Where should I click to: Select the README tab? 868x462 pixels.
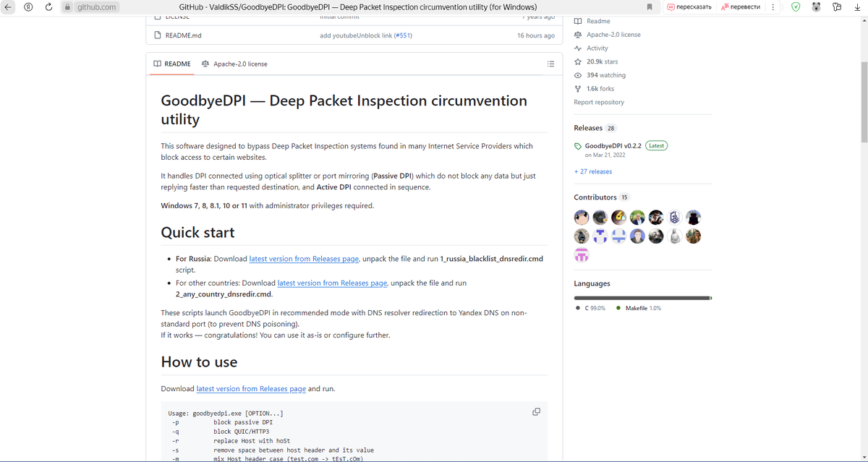[172, 64]
